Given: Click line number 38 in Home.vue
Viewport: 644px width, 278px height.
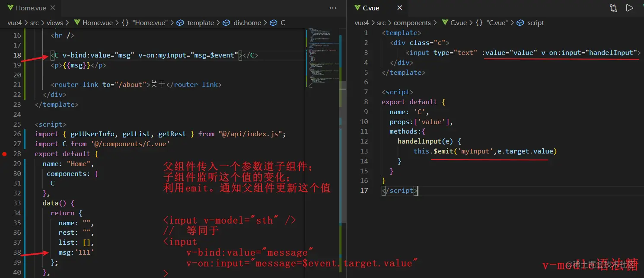Looking at the screenshot, I should pyautogui.click(x=17, y=252).
